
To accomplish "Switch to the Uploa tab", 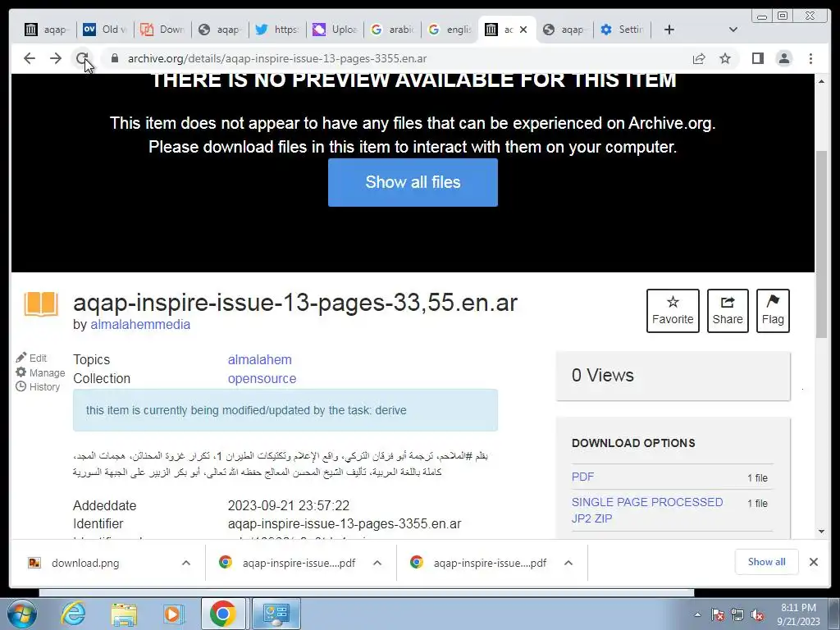I will (x=335, y=30).
